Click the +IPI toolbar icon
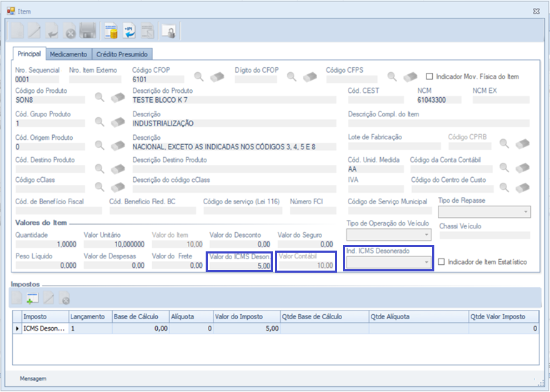Viewport: 550px width, 392px height. click(129, 31)
